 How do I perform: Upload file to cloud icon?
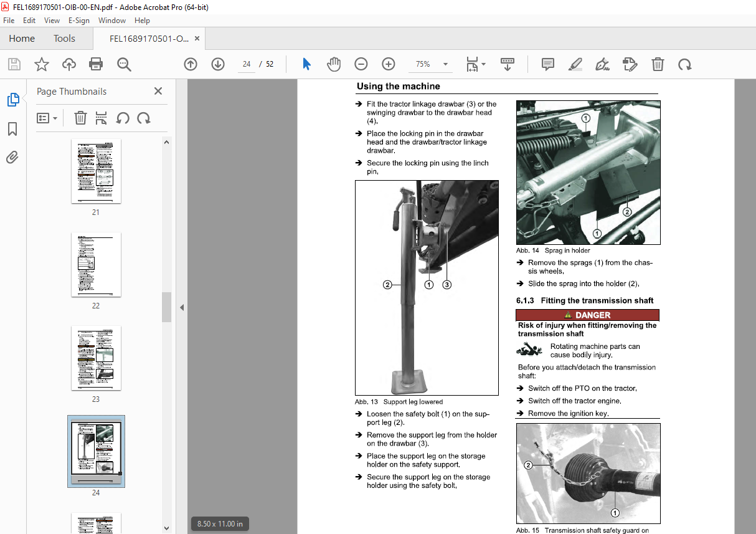pyautogui.click(x=69, y=64)
